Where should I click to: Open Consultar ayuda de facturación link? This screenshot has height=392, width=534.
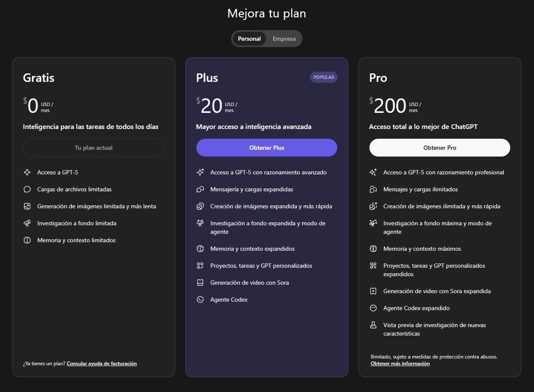click(x=102, y=364)
